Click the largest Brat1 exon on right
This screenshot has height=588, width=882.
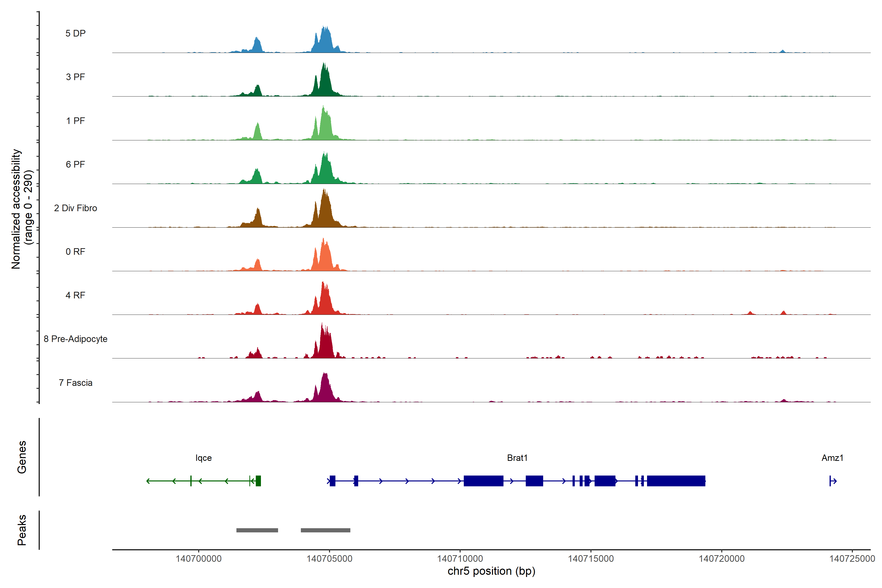[x=676, y=481]
